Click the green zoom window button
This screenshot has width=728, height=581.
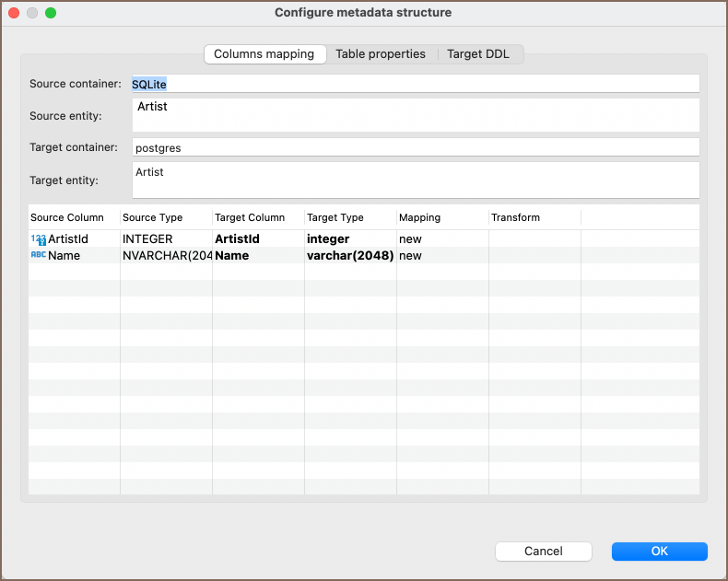pyautogui.click(x=51, y=13)
